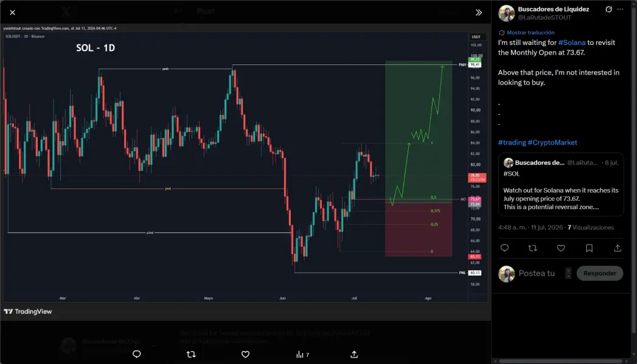
Task: Click the Responder button
Action: pos(600,273)
